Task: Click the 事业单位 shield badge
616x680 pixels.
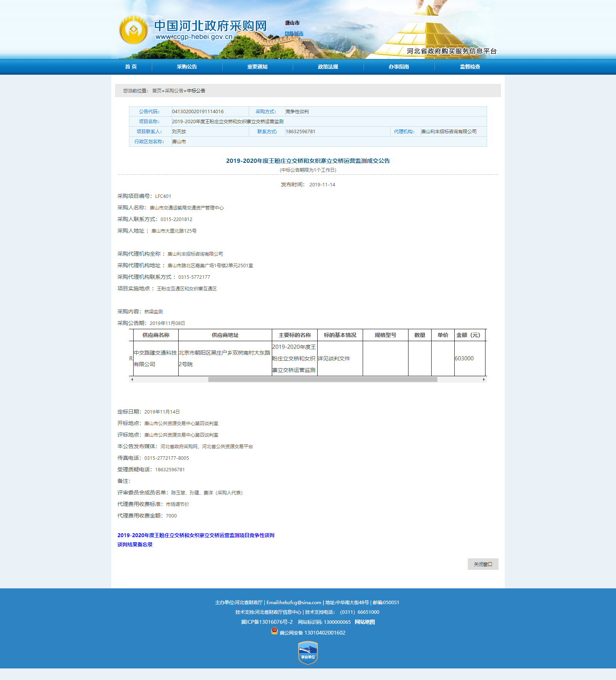Action: click(308, 653)
